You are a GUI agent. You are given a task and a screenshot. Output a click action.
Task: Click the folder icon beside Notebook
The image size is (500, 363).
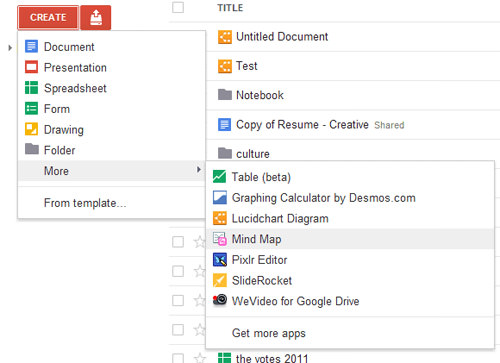click(225, 95)
